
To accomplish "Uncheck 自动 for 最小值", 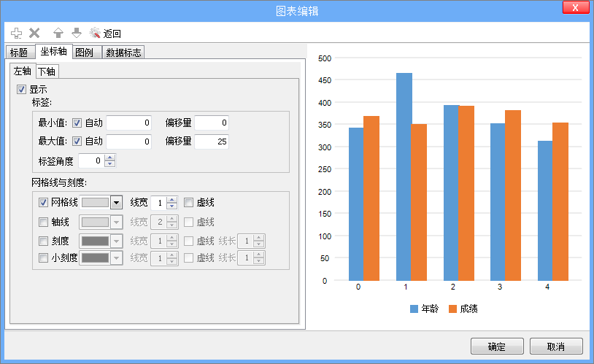I will [77, 123].
